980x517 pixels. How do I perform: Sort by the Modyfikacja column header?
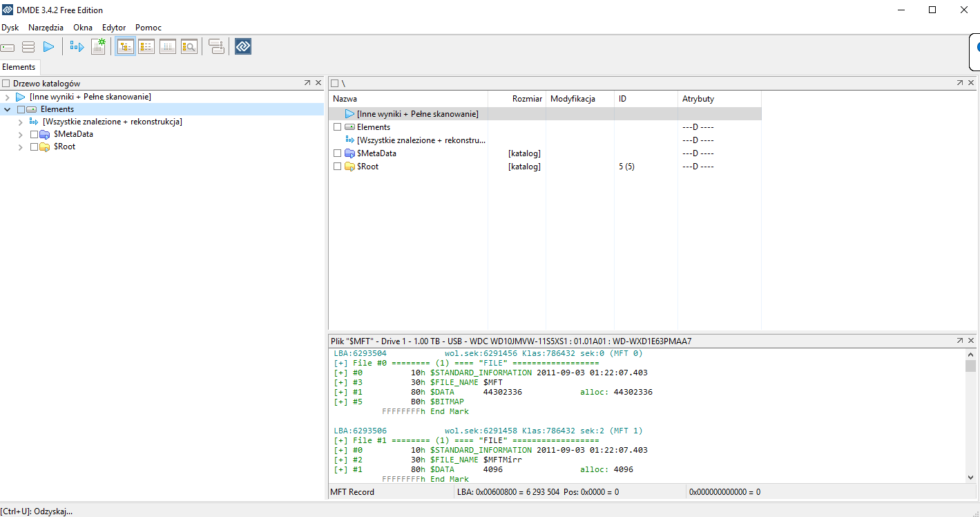(580, 99)
